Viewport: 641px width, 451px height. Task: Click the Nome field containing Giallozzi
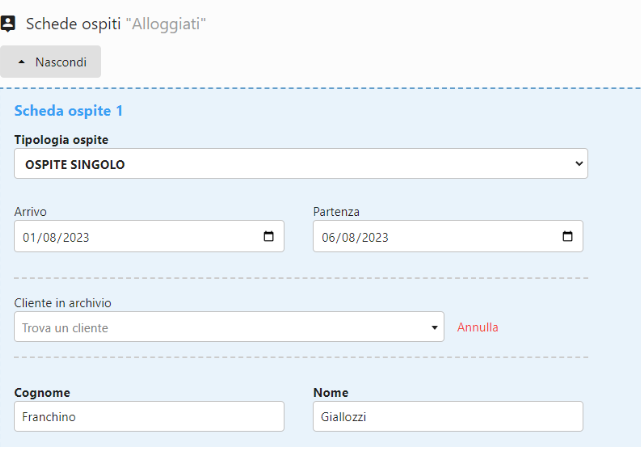click(x=447, y=416)
